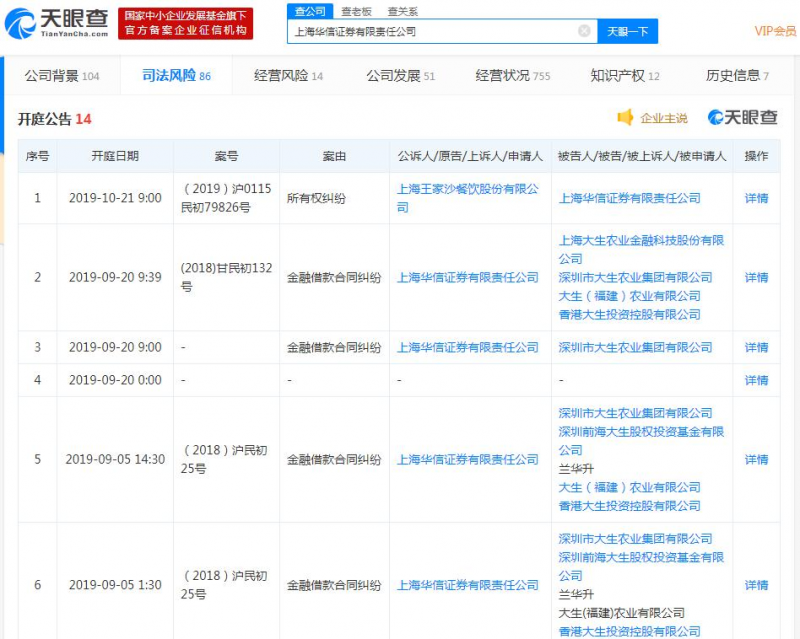The width and height of the screenshot is (800, 639).
Task: Open the 公司背景 tab
Action: click(61, 76)
